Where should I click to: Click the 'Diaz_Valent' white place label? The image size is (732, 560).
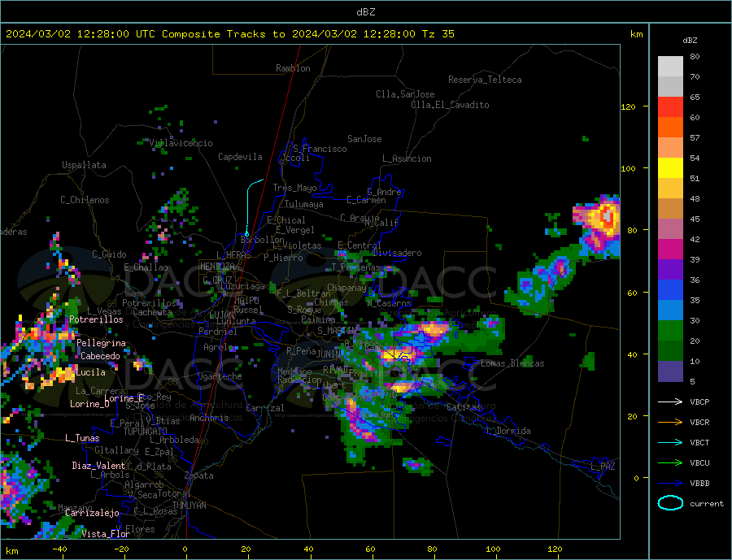99,466
